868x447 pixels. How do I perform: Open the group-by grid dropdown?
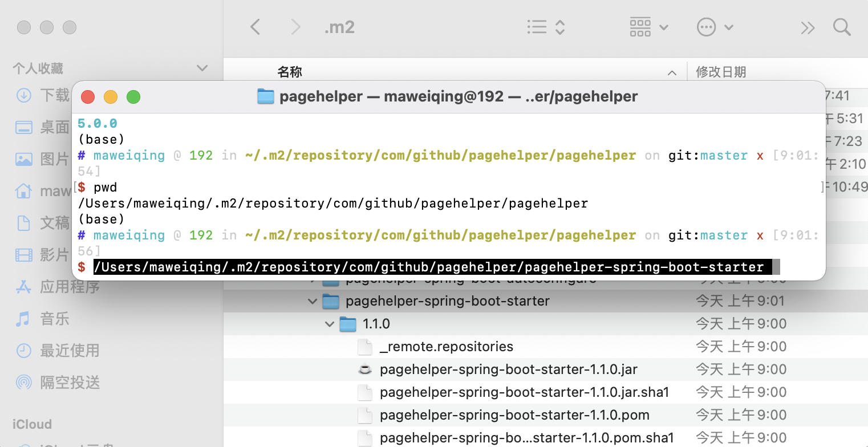(x=649, y=27)
